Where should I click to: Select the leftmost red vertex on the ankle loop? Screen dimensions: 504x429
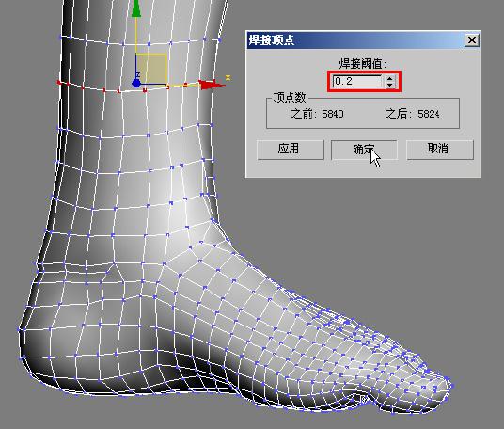[x=59, y=83]
